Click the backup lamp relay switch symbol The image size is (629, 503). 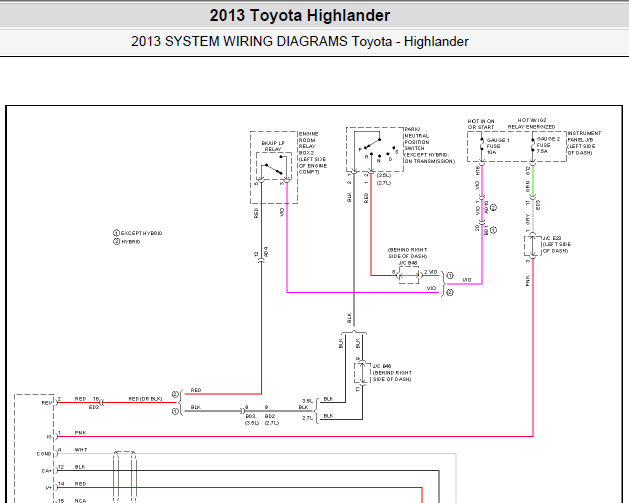click(x=274, y=167)
